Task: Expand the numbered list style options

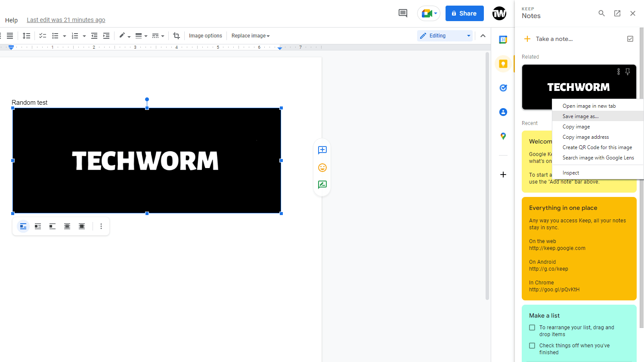Action: [84, 36]
